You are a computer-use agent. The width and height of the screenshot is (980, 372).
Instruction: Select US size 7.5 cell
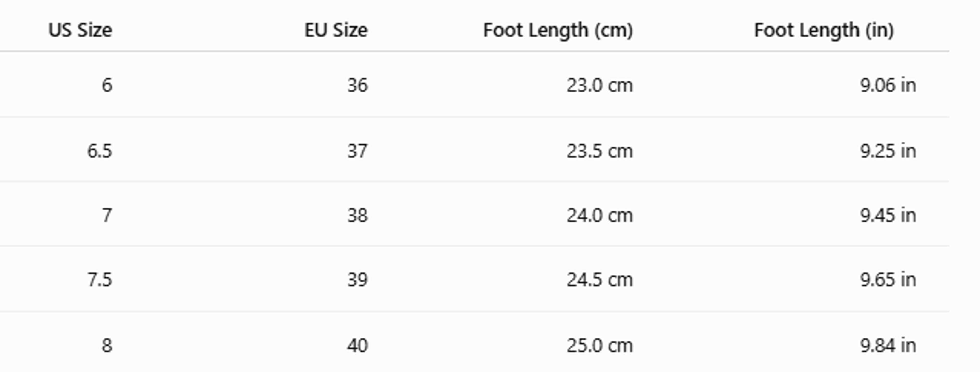(x=100, y=280)
